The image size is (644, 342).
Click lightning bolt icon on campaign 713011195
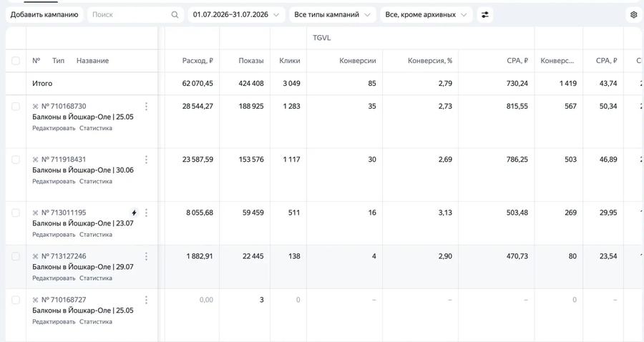coord(134,212)
